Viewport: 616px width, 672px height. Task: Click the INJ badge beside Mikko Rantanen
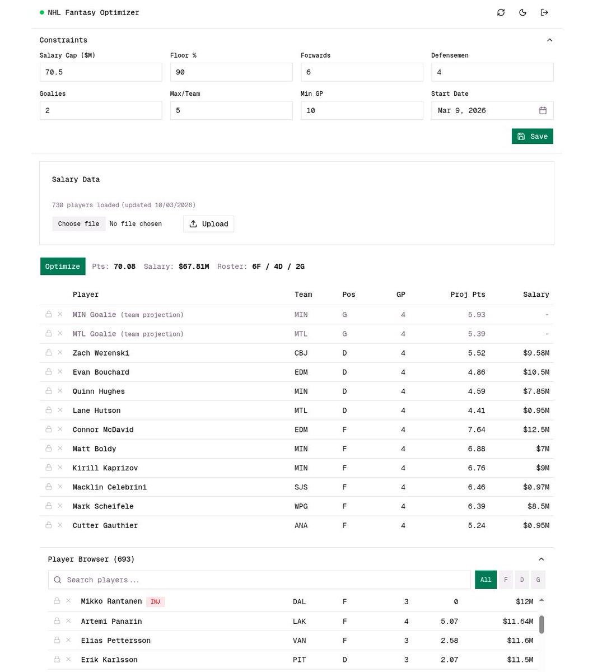[155, 601]
